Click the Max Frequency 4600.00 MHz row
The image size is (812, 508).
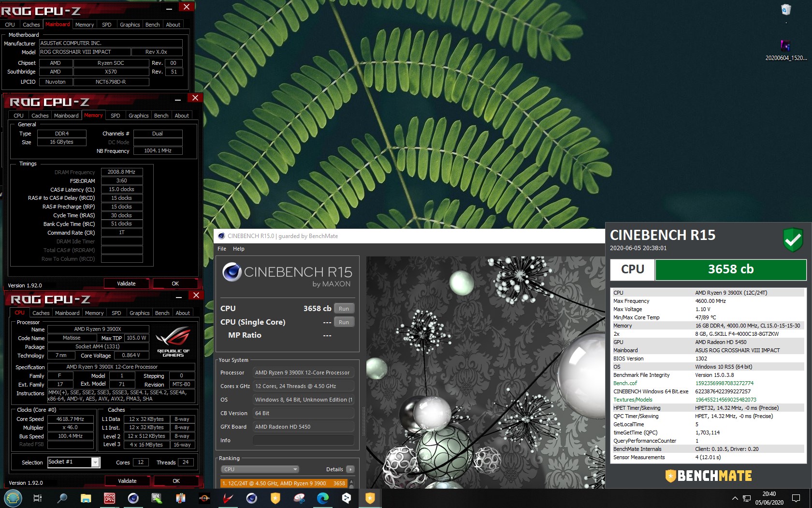[x=708, y=301]
